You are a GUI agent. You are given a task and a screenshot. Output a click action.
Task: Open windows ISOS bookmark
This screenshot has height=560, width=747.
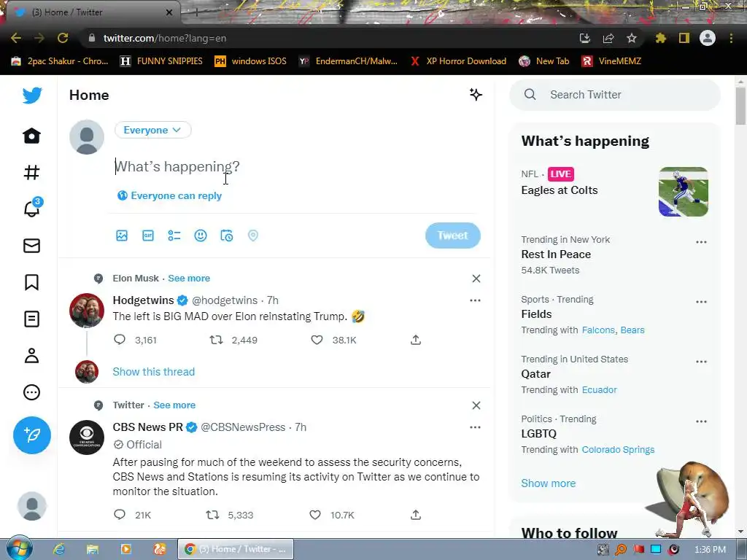[251, 61]
